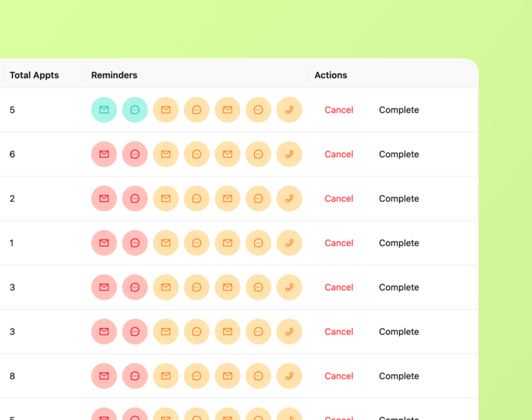
Task: Click the first orange email icon in the 6 appts row
Action: [166, 154]
